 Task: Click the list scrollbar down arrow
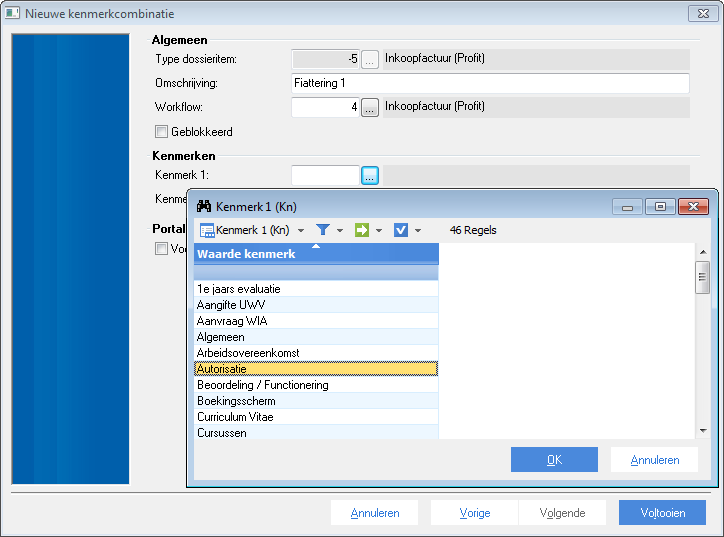click(703, 431)
